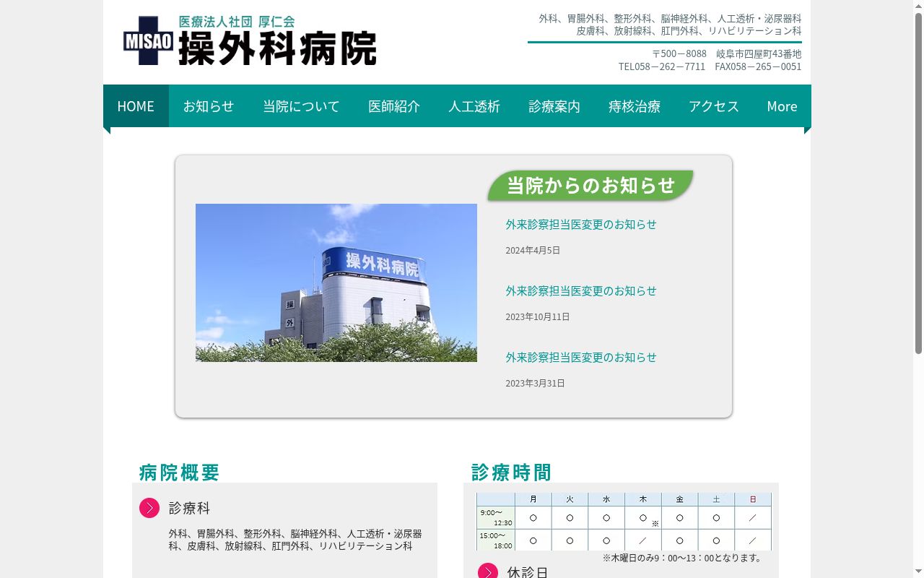Go to 痔核治療 page
This screenshot has height=578, width=924.
point(635,106)
